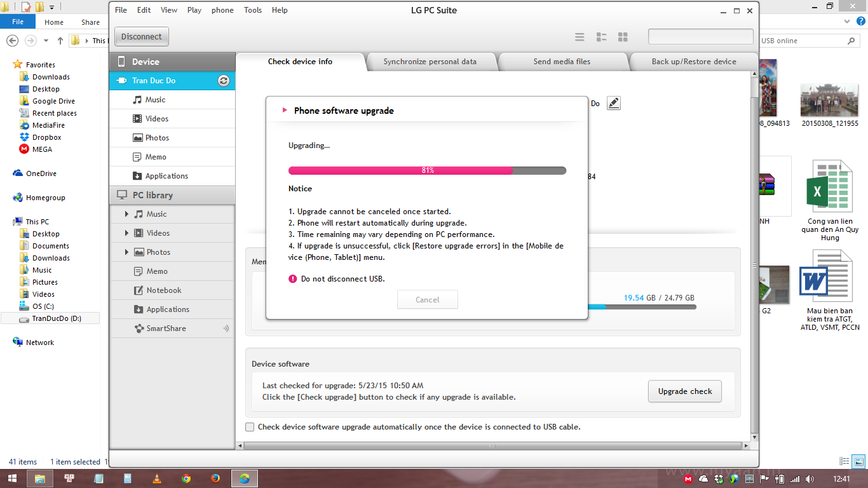The height and width of the screenshot is (488, 868).
Task: Click the SmartShare broadcast signal icon
Action: click(226, 329)
